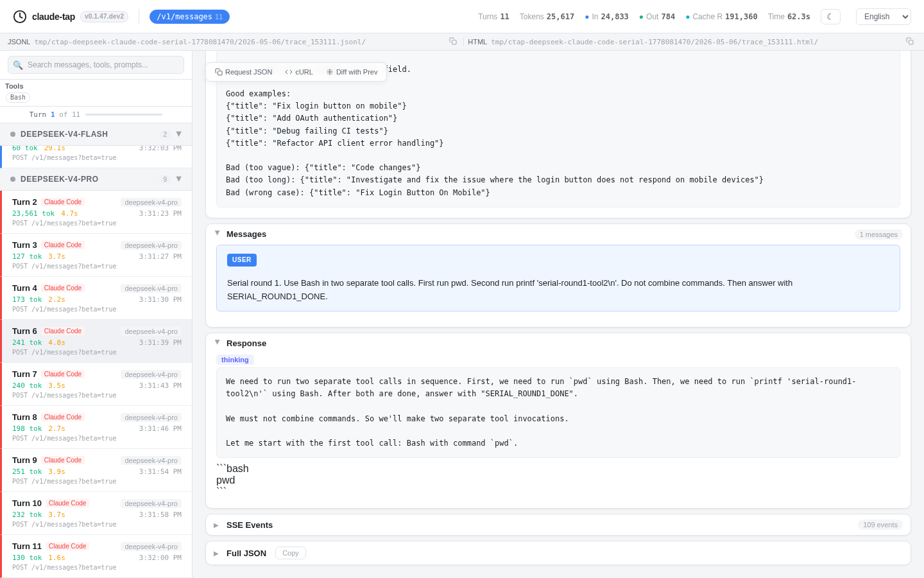The image size is (924, 578).
Task: Click the 1 messages badge
Action: pyautogui.click(x=878, y=234)
